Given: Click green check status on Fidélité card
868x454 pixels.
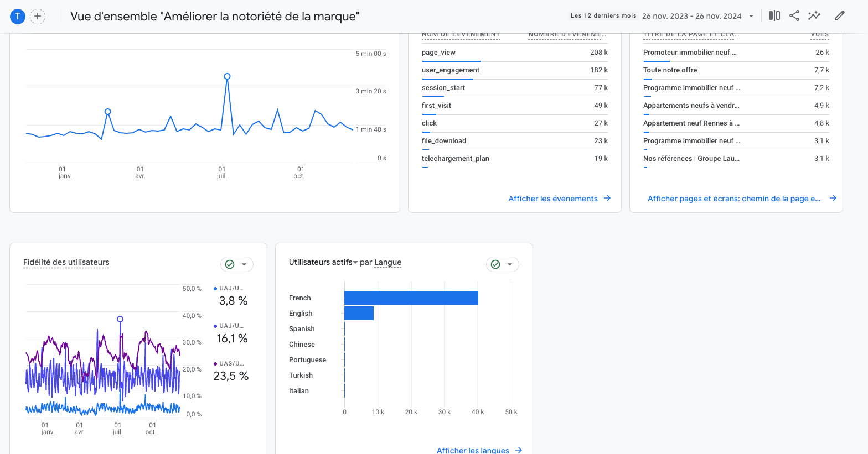Looking at the screenshot, I should point(230,264).
